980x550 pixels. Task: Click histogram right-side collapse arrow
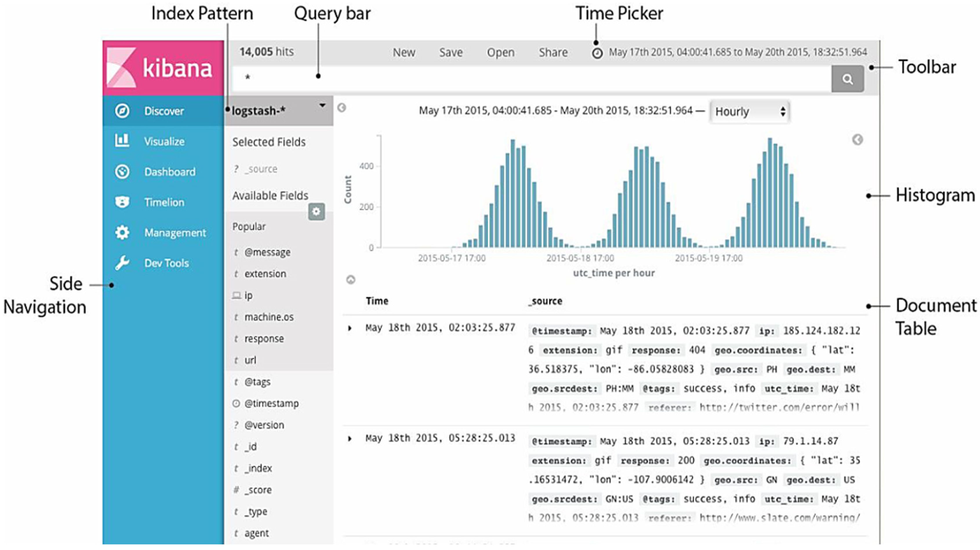(857, 140)
